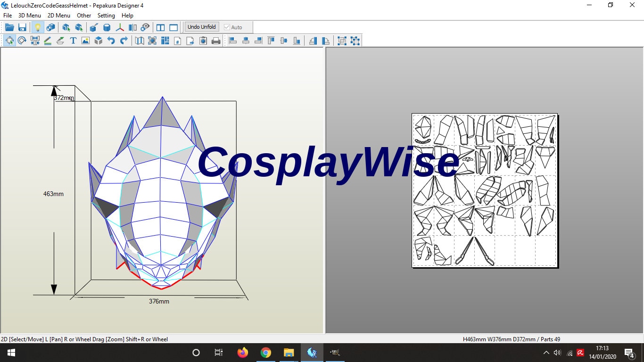This screenshot has width=644, height=362.
Task: Click the second cube-with-cursor select icon
Action: [x=79, y=27]
